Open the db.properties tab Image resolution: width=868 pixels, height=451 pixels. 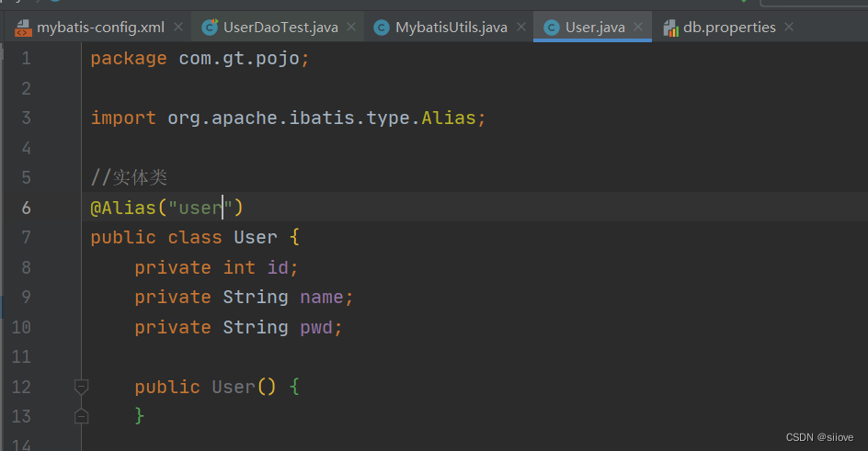[x=729, y=27]
